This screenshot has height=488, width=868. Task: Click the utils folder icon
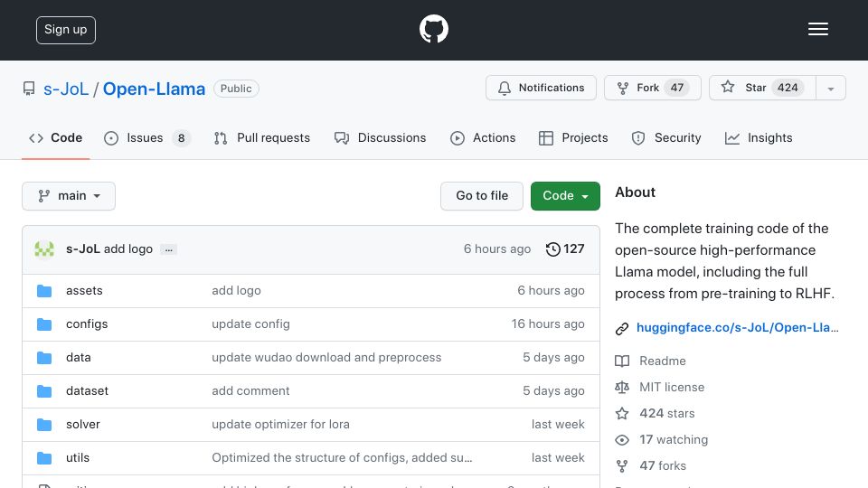point(44,458)
